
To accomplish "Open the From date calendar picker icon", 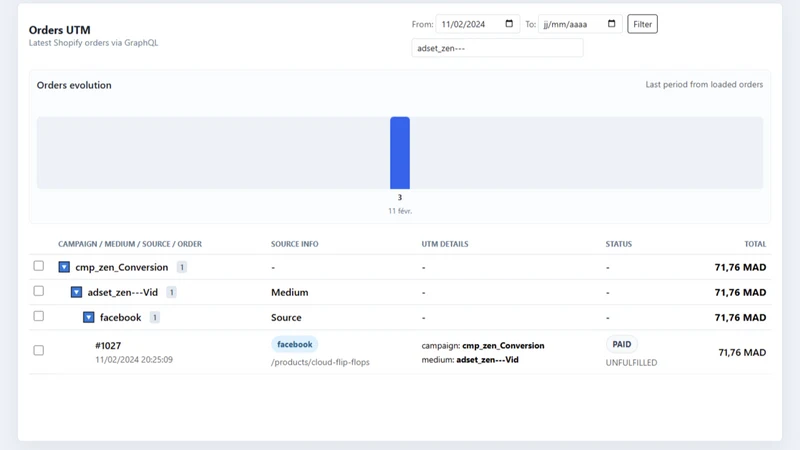I will [x=509, y=24].
